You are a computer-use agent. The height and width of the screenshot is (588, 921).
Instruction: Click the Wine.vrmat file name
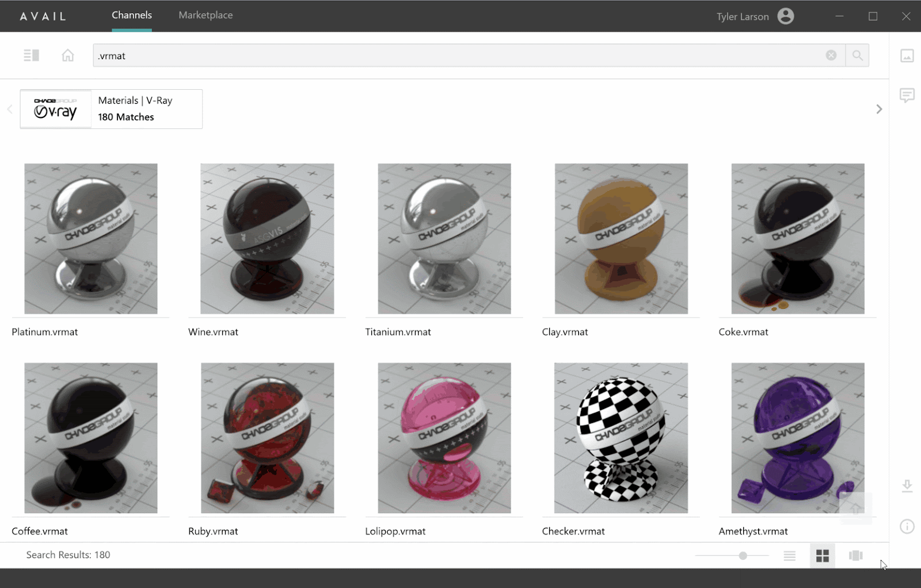click(213, 332)
